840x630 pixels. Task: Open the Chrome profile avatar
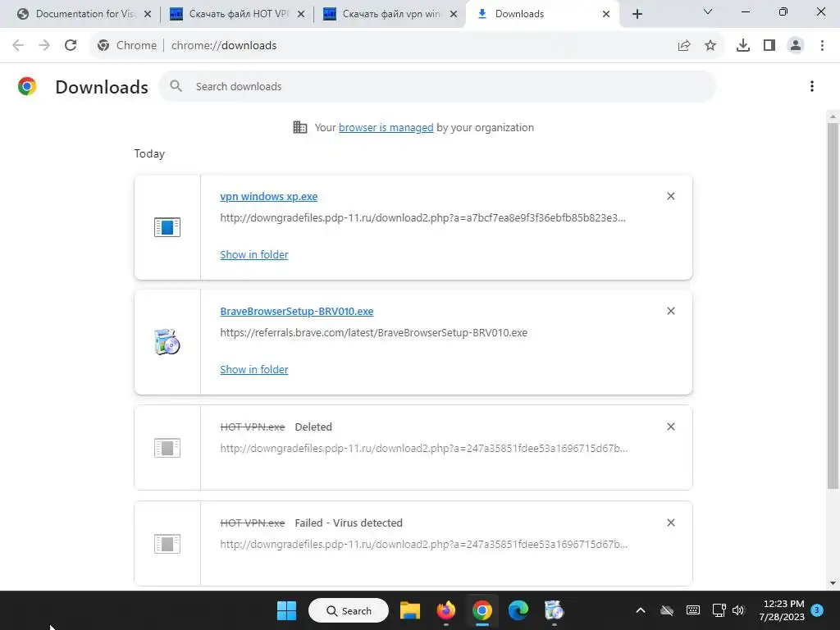(796, 46)
